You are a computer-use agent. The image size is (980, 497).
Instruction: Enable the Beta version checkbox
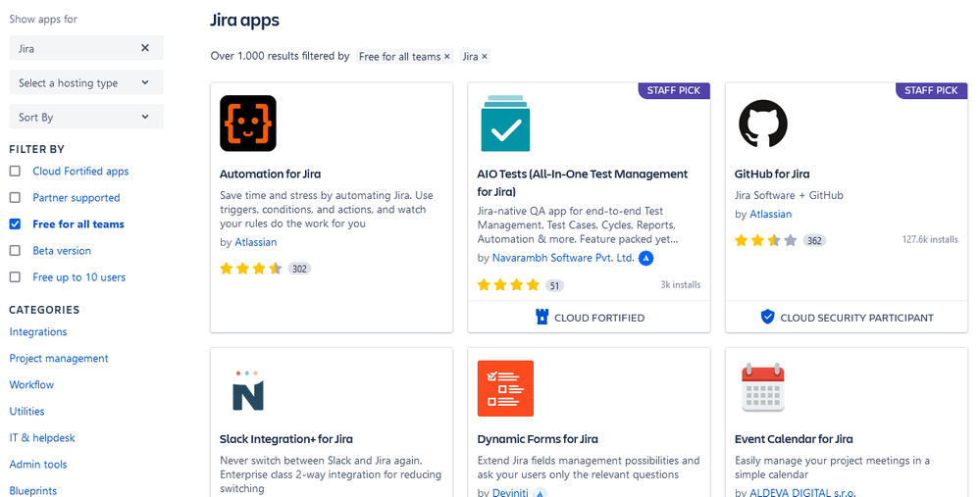tap(15, 250)
